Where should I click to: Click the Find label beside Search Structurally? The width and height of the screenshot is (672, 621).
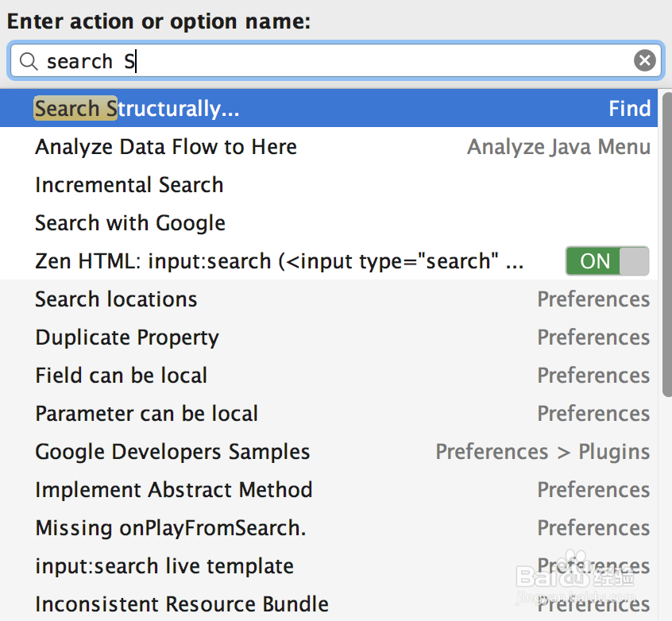point(630,109)
